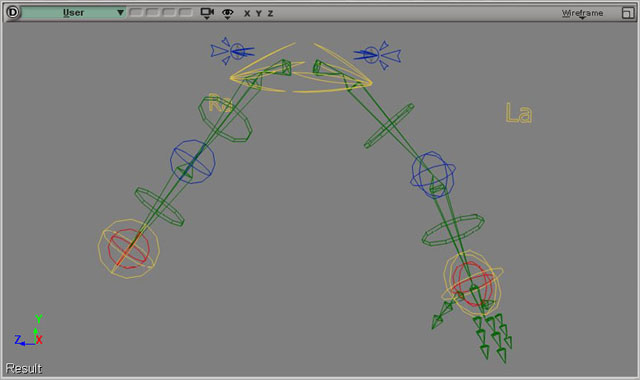Screen dimensions: 640x380
Task: Select the left arm red sphere control
Action: coord(128,249)
